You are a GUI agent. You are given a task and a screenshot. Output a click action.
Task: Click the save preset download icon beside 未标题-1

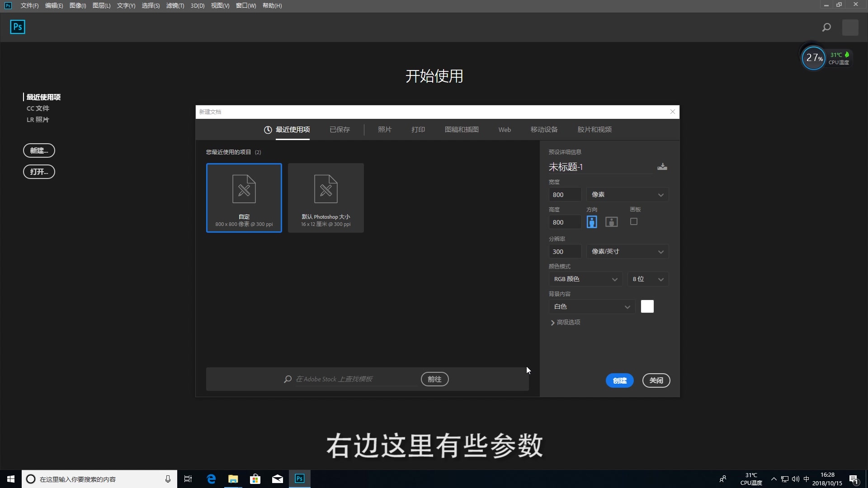(x=662, y=166)
